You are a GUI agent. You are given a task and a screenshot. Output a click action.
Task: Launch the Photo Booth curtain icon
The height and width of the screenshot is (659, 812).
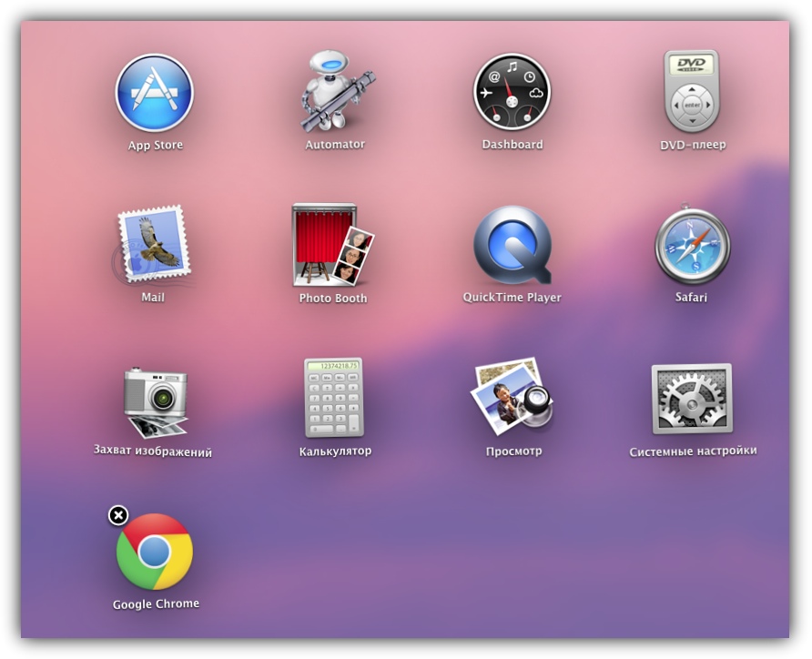coord(332,244)
